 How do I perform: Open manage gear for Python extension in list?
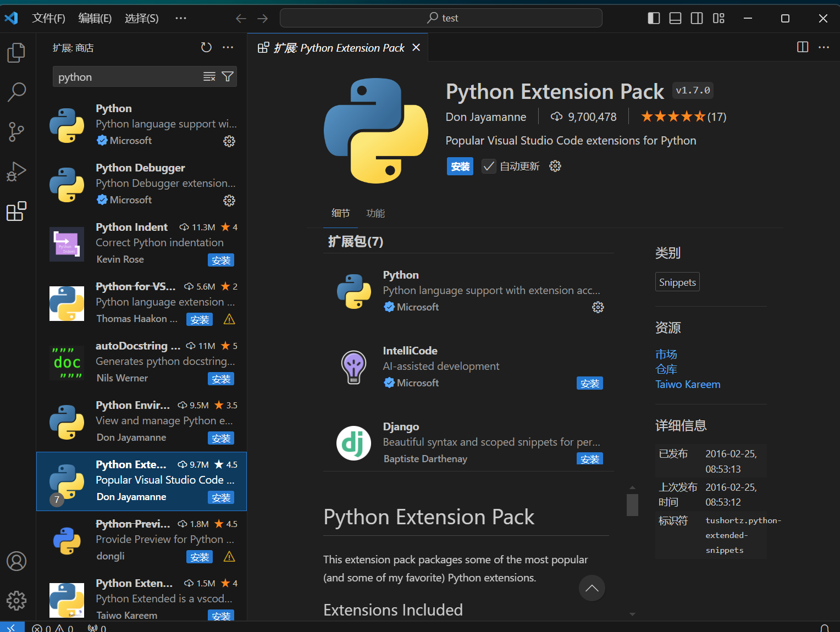(x=229, y=141)
